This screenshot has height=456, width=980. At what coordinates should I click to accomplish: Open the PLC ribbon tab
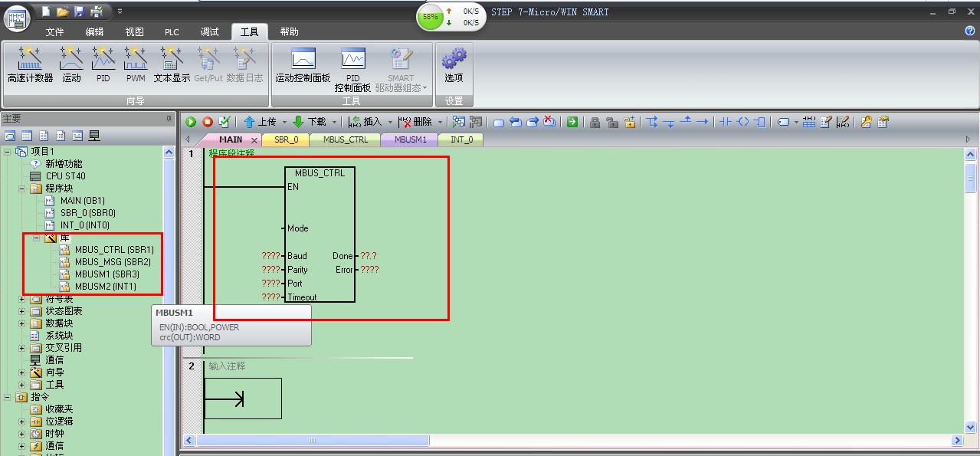click(172, 31)
